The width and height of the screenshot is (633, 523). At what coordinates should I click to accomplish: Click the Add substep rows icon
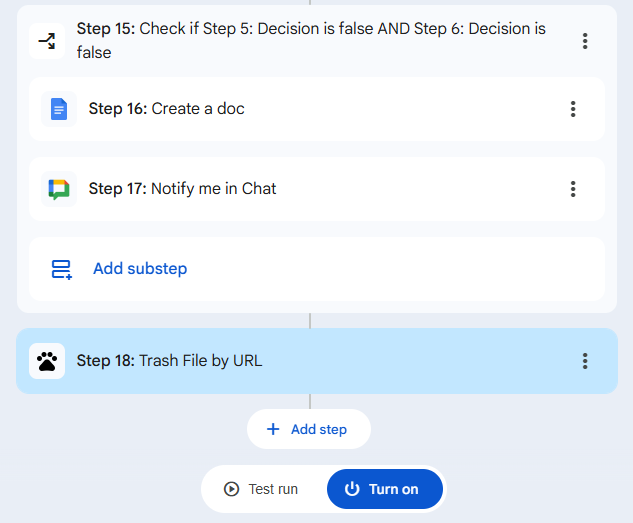pos(61,269)
